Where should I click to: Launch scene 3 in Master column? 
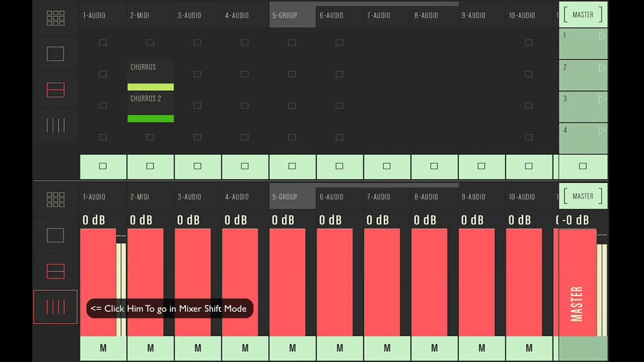coord(583,107)
